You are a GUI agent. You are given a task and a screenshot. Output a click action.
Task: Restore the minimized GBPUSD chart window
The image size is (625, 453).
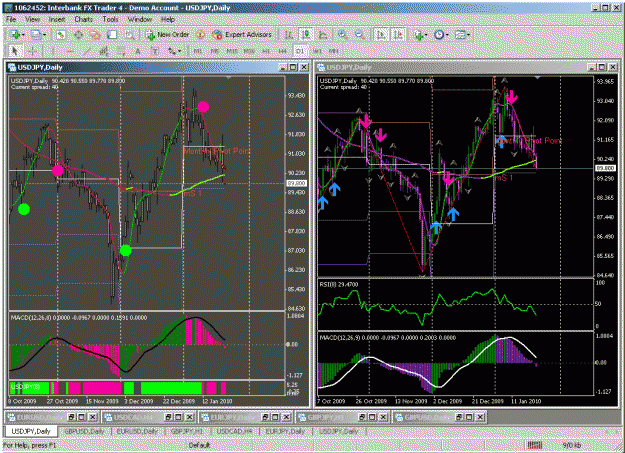pos(460,417)
